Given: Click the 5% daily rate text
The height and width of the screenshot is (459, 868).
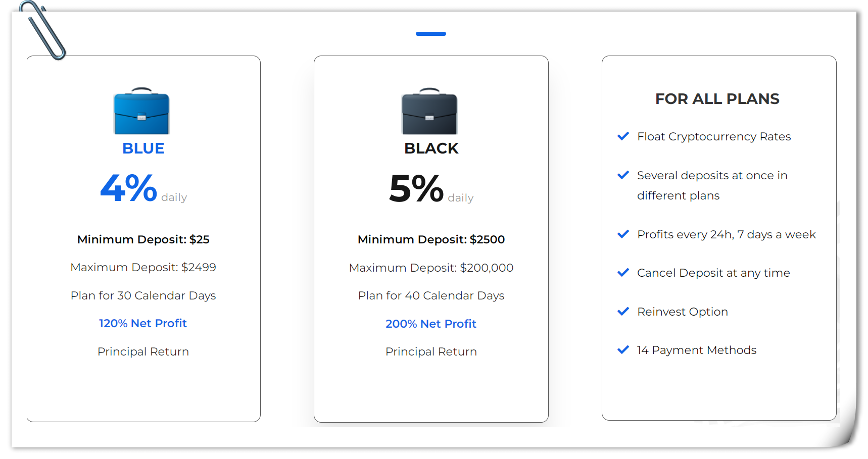Looking at the screenshot, I should tap(431, 189).
